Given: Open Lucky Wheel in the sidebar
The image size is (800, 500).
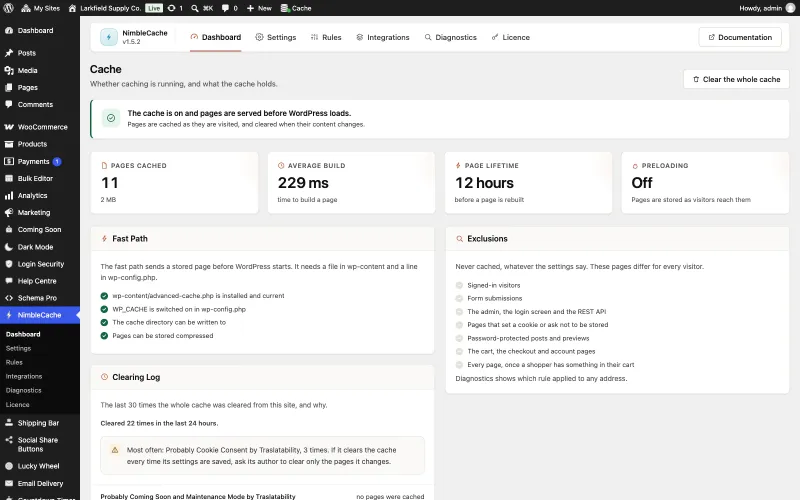Looking at the screenshot, I should pos(40,466).
